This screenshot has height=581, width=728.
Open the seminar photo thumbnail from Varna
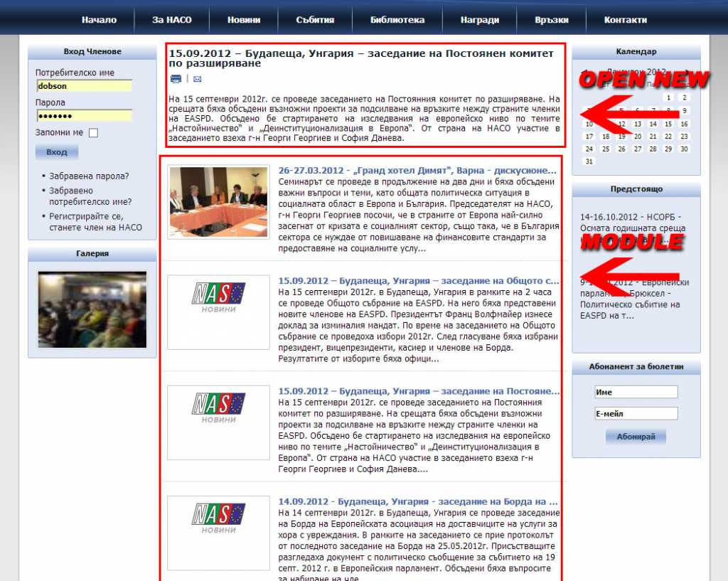click(x=218, y=201)
